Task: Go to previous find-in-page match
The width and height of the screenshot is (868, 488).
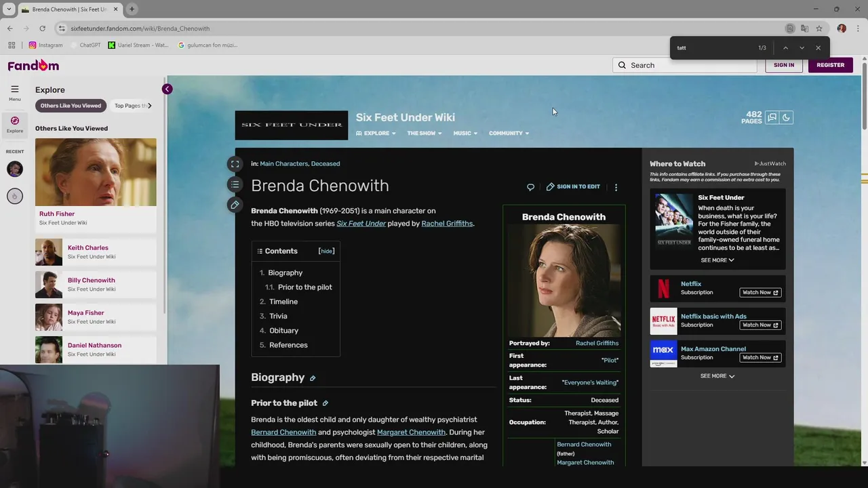Action: [x=785, y=47]
